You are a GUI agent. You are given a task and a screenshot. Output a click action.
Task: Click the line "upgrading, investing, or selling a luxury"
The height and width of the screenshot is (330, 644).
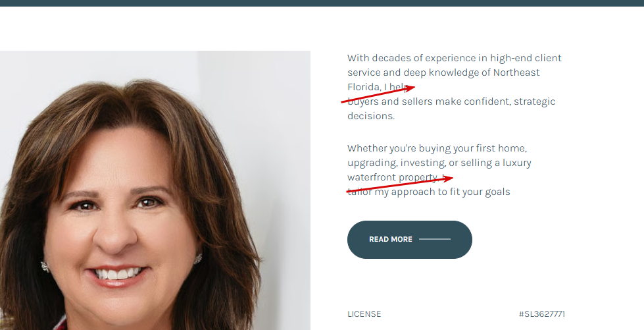439,163
